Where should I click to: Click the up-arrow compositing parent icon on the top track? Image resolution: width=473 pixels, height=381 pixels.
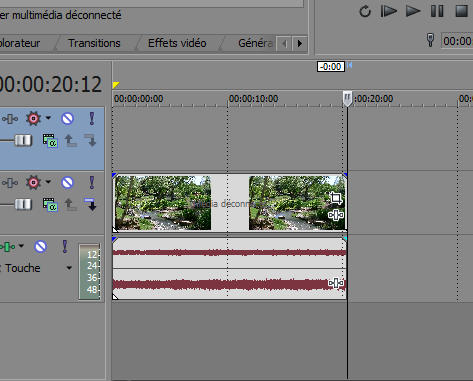point(70,140)
